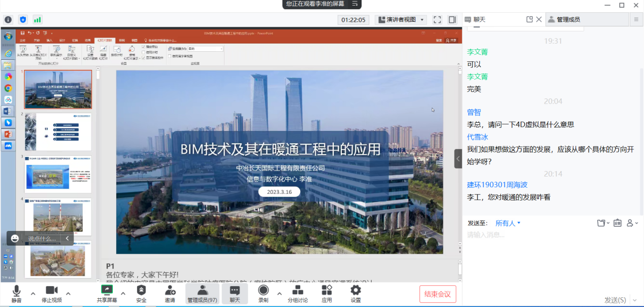Image resolution: width=644 pixels, height=307 pixels.
Task: Click the 邀请 invite icon
Action: pos(170,293)
